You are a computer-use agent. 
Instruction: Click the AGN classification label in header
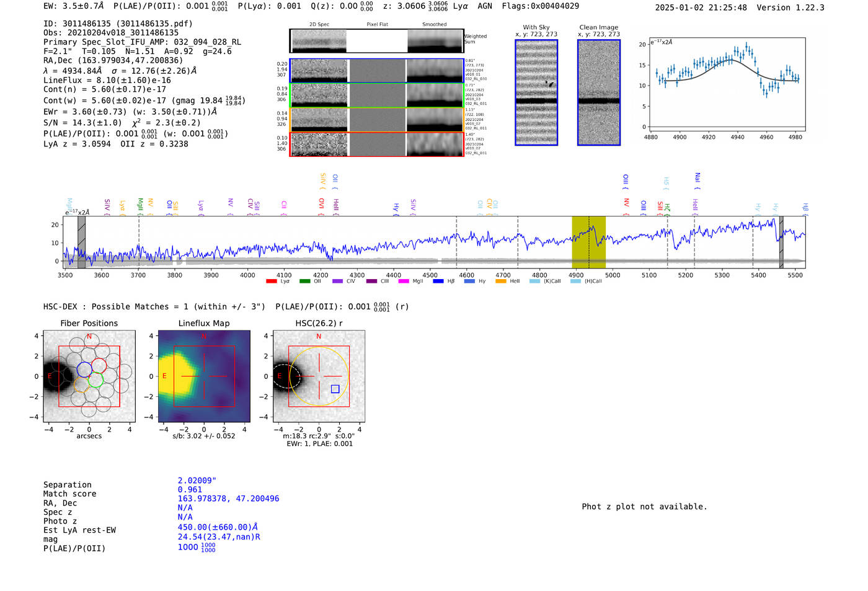tap(485, 6)
